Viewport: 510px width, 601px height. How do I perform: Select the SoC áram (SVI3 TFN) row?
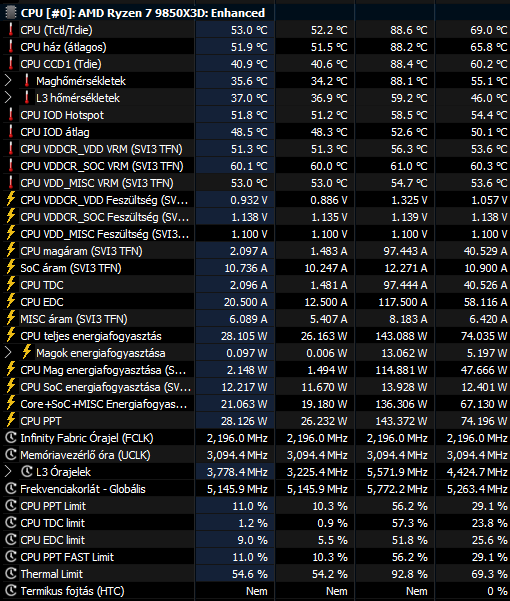[255, 268]
